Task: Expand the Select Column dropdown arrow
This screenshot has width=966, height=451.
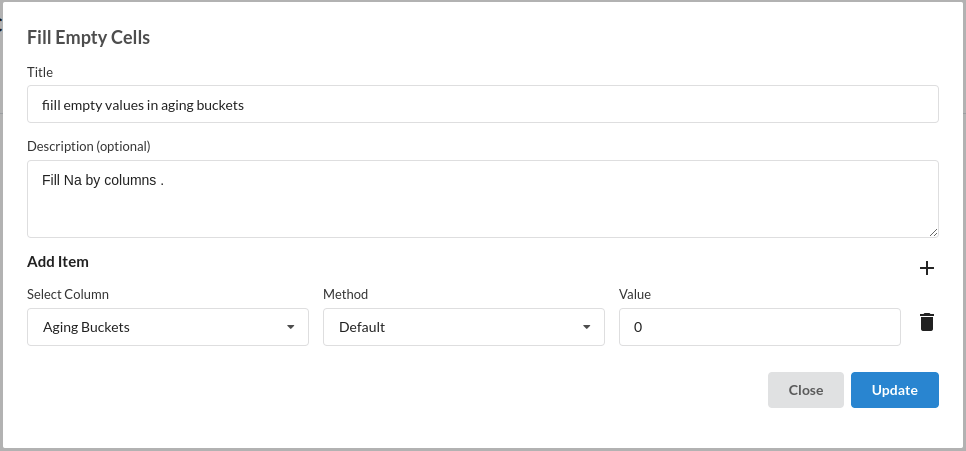Action: (x=291, y=327)
